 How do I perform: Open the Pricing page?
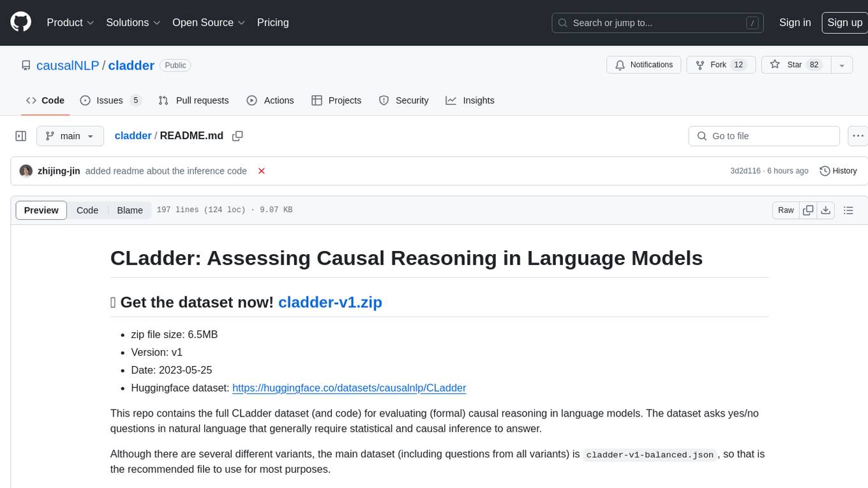click(x=273, y=22)
